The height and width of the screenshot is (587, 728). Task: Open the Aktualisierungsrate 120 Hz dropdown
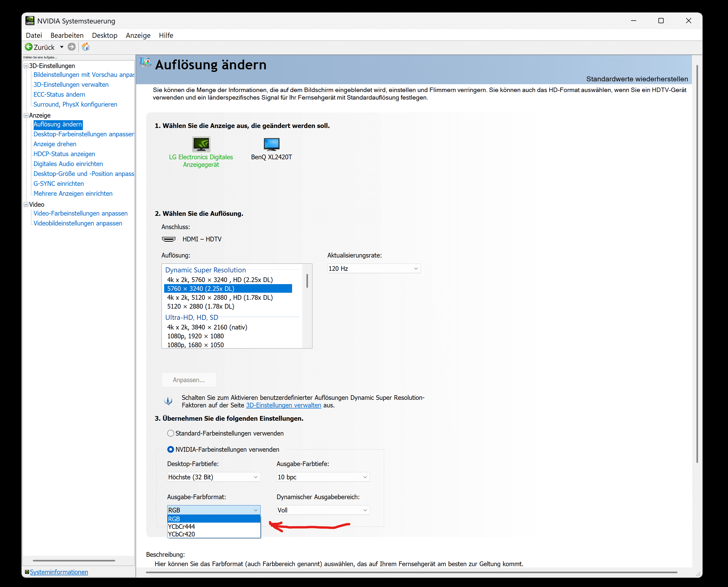point(374,268)
